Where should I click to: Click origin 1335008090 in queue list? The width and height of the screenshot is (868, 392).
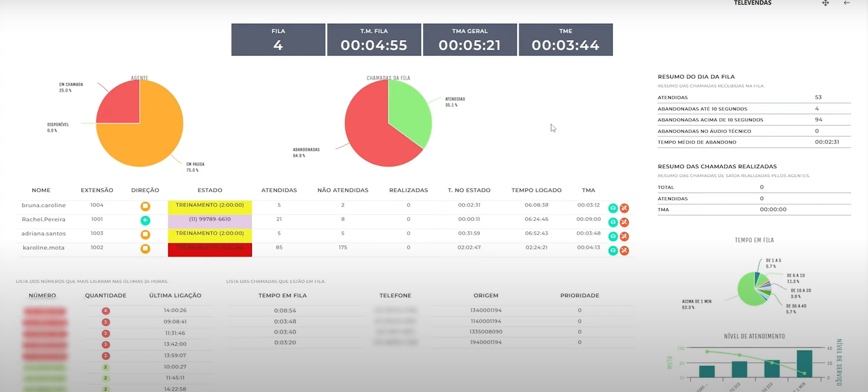coord(486,332)
